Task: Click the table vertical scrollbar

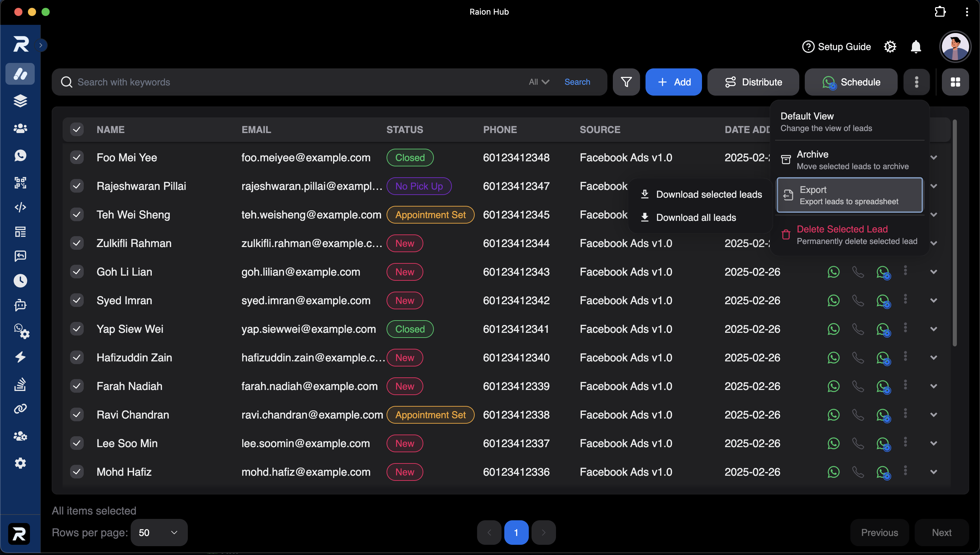Action: [x=954, y=233]
